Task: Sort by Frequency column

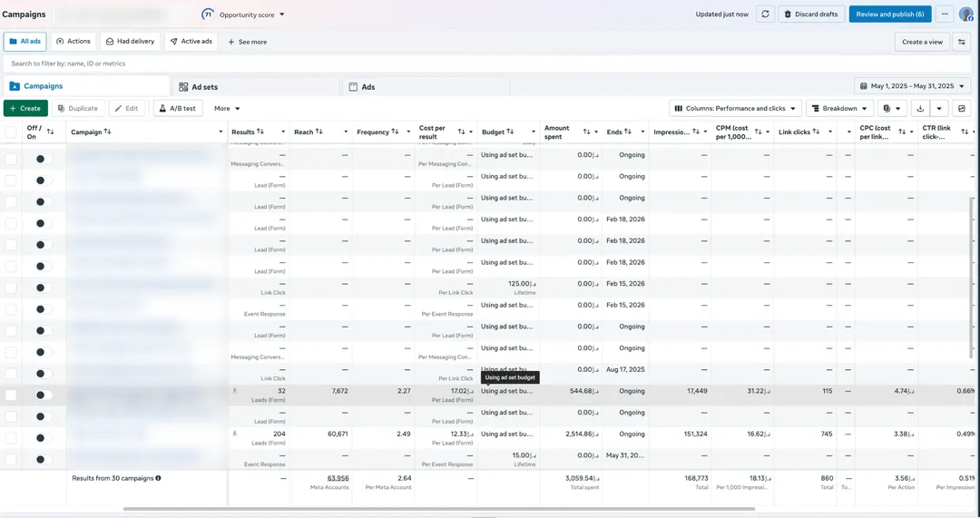Action: pos(396,132)
